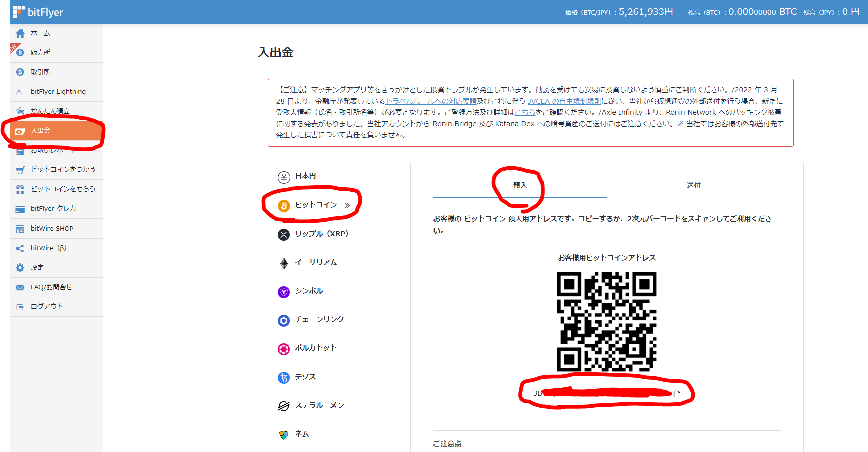Screen dimensions: 868x452
Task: Click the Chainlink icon
Action: [x=284, y=320]
